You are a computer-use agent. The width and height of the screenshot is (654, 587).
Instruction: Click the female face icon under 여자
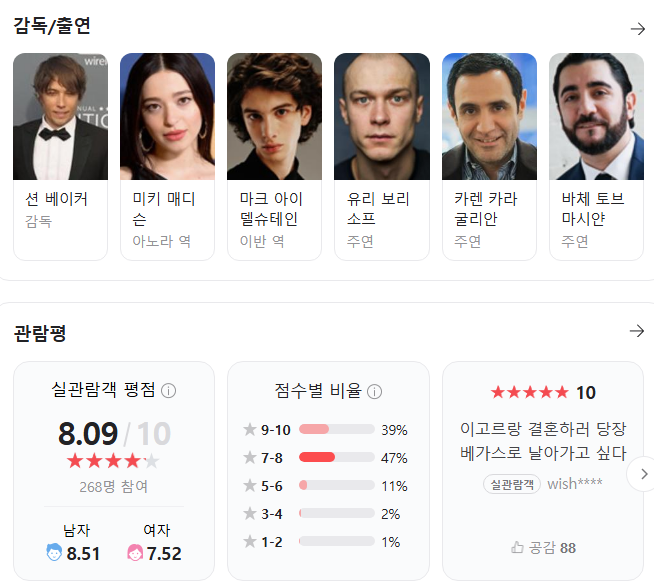pos(135,552)
